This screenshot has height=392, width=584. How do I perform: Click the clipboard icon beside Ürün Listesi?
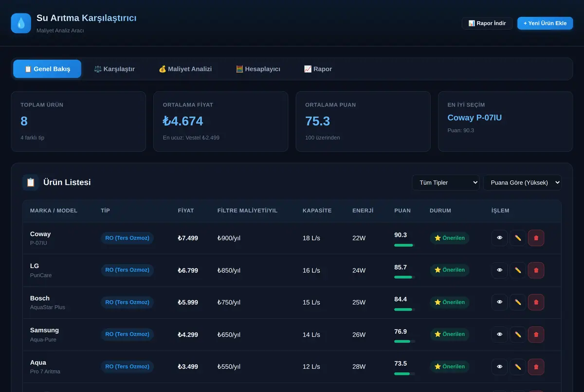pyautogui.click(x=31, y=182)
